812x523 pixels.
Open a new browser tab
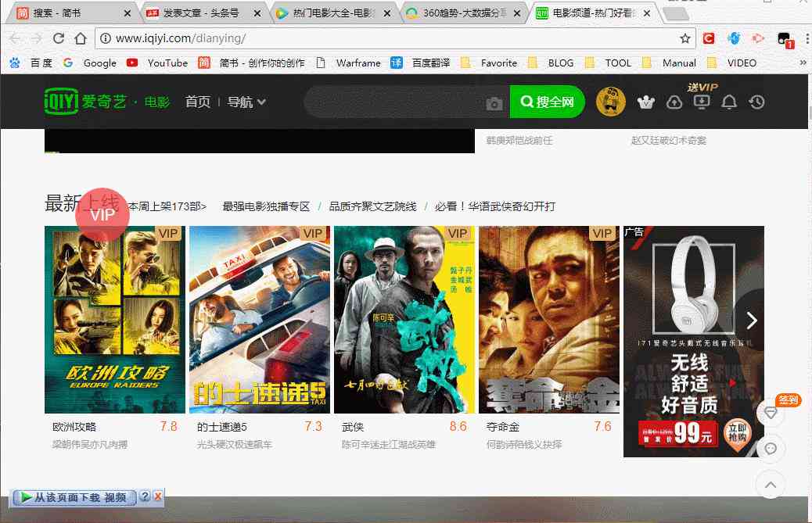(676, 14)
